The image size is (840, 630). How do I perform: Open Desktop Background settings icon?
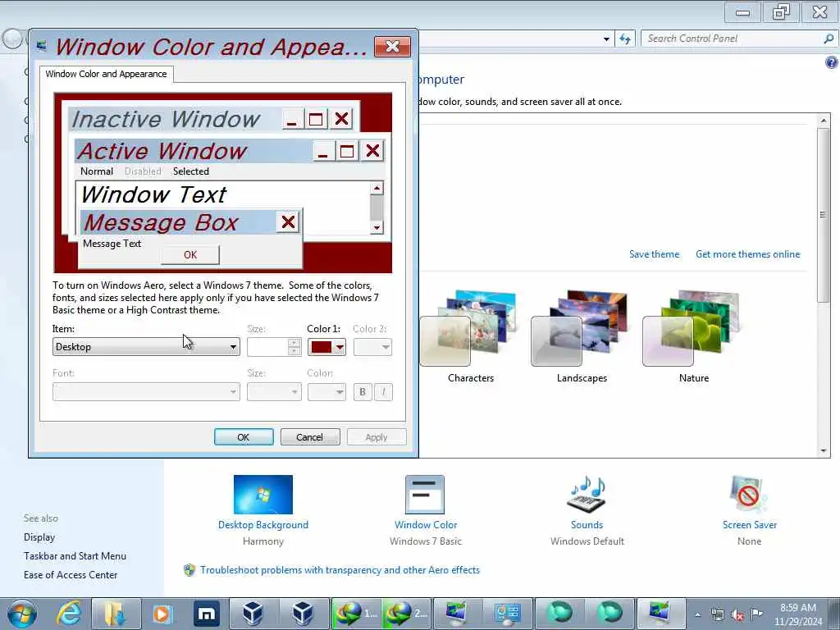point(263,495)
